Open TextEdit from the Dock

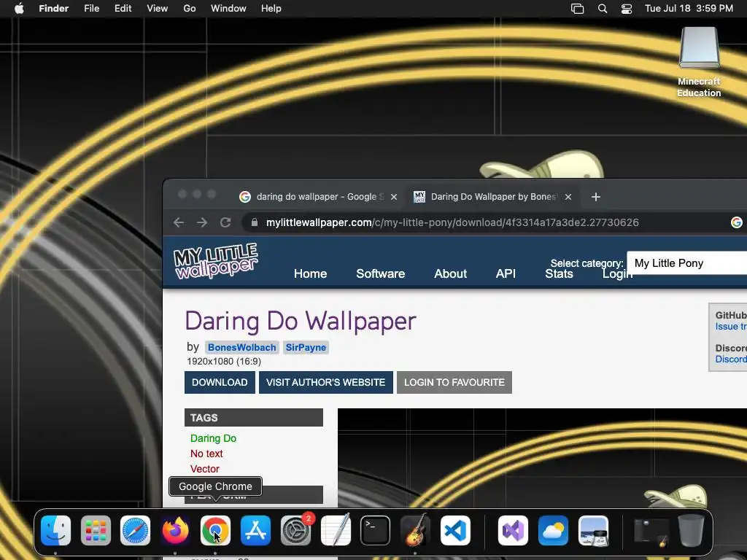tap(336, 531)
